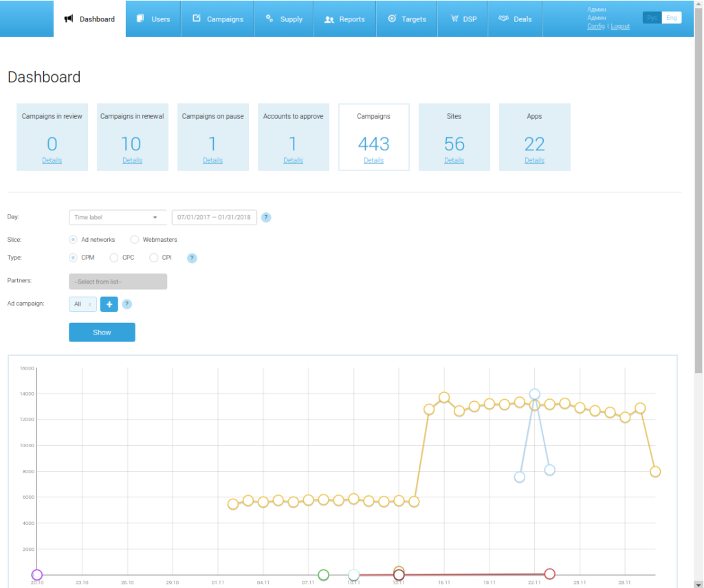Click the scrollbar down arrow

[x=698, y=584]
